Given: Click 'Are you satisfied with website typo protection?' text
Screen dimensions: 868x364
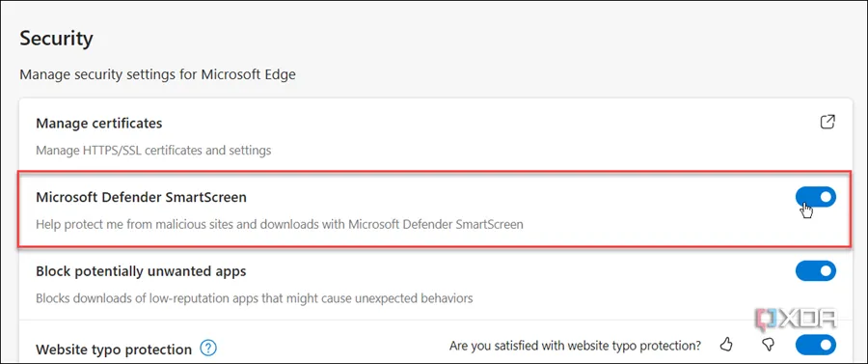Looking at the screenshot, I should point(575,346).
